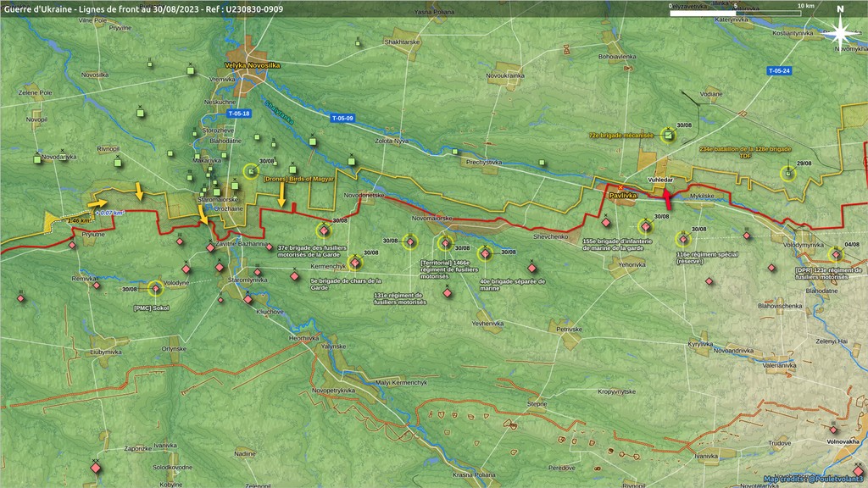Click the Vuhledar town label
Screen dimensions: 868x488
(x=660, y=180)
